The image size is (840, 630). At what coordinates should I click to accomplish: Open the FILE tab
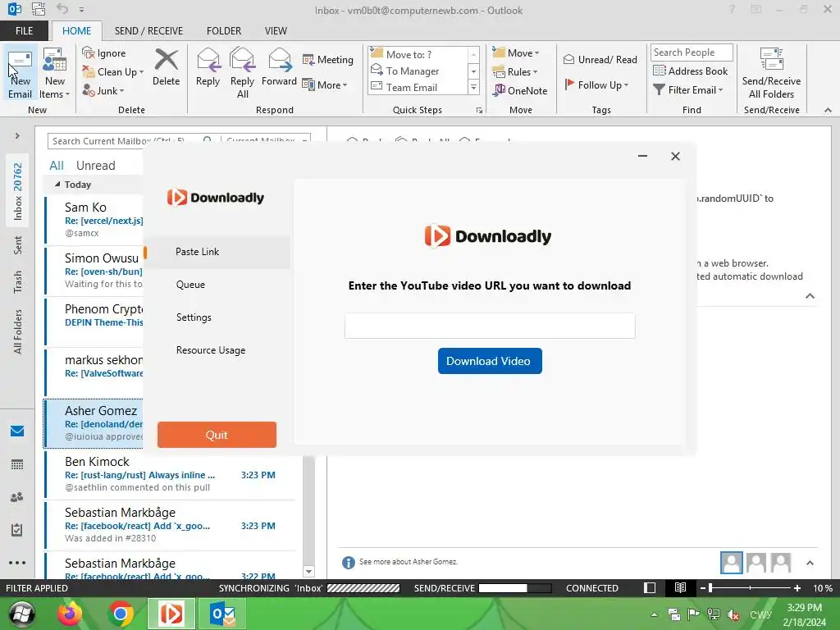point(24,30)
